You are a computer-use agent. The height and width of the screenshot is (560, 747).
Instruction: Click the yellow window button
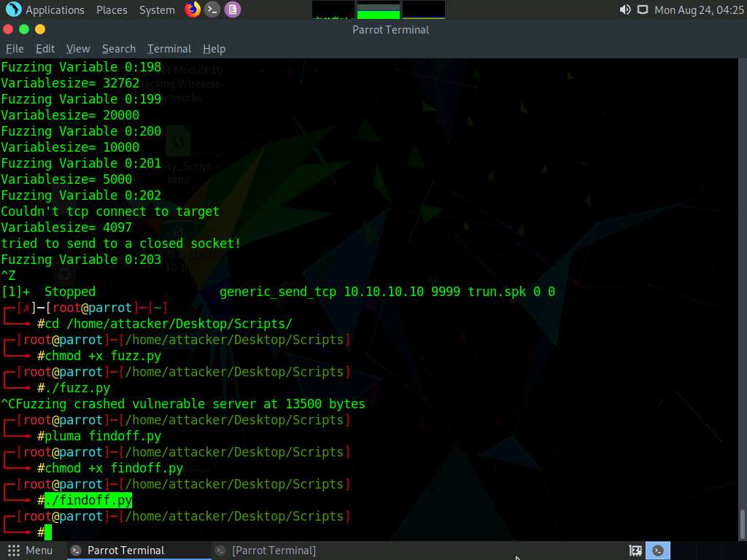click(x=40, y=29)
